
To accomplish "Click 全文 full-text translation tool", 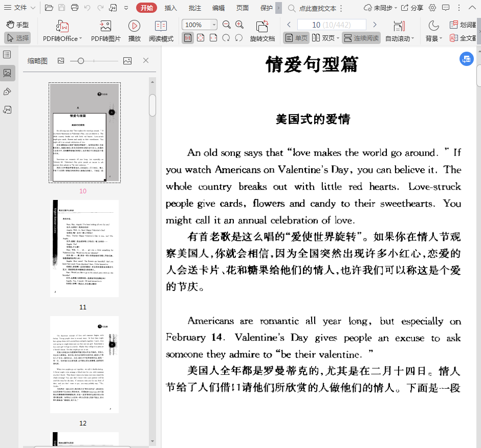I will (463, 38).
